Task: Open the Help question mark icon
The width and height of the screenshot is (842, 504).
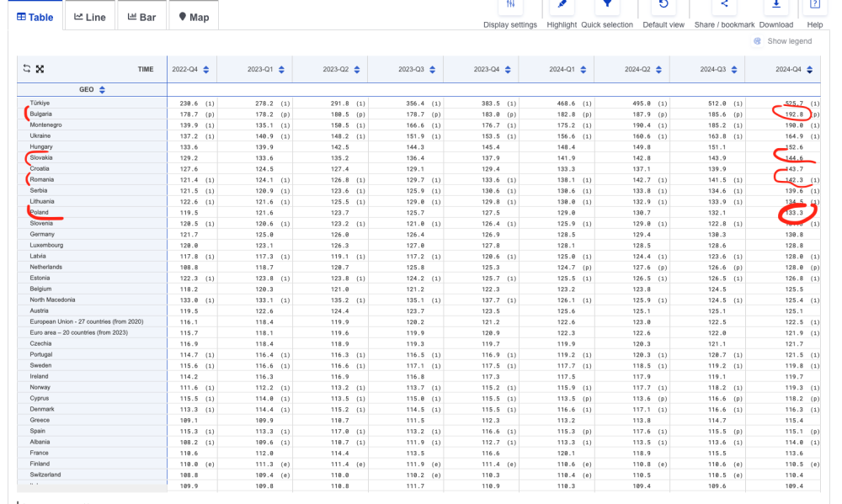Action: tap(815, 6)
